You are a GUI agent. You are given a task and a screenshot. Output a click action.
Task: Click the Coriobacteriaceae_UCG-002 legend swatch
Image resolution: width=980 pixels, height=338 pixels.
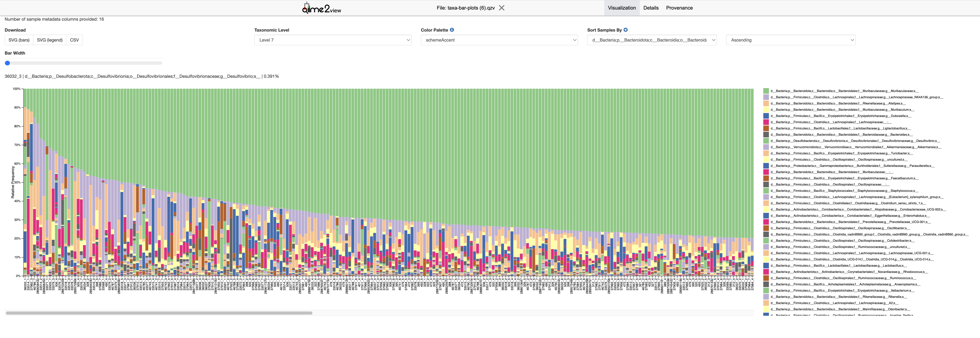pos(766,210)
